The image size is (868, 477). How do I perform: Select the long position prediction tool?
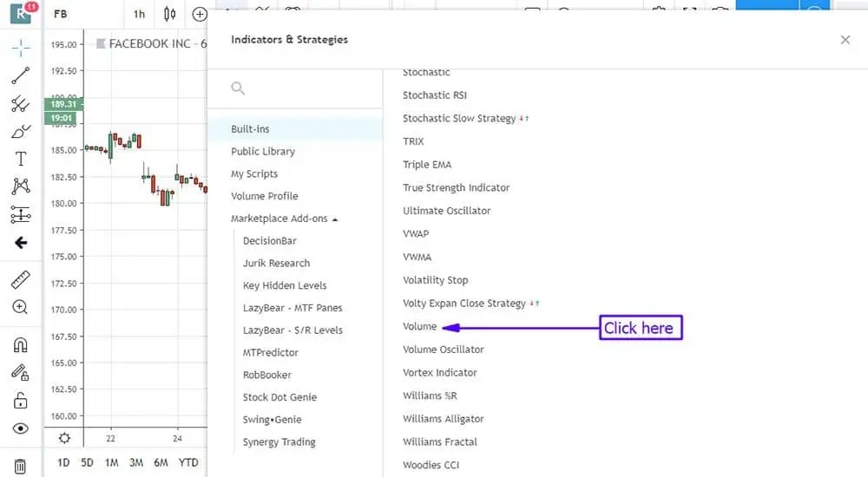coord(21,214)
